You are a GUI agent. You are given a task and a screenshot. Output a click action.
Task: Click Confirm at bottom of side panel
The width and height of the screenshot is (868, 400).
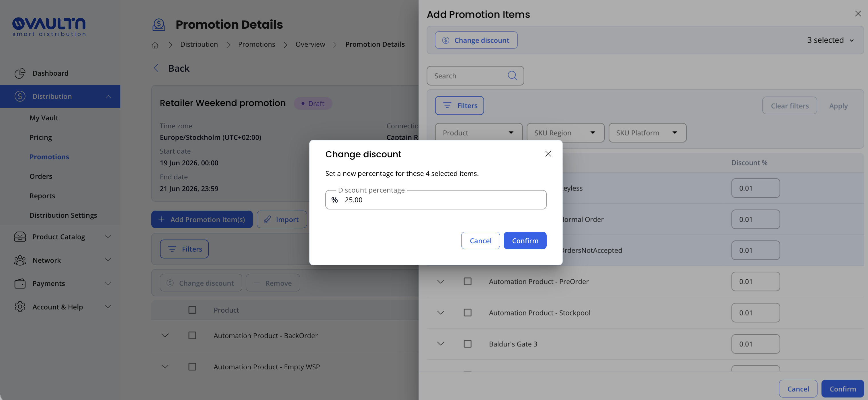point(843,389)
